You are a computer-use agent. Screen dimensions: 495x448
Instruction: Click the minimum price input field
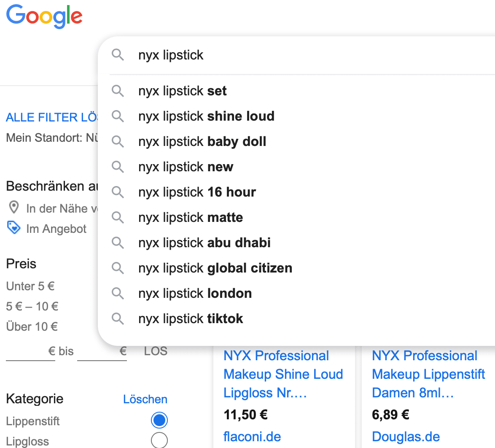[27, 352]
